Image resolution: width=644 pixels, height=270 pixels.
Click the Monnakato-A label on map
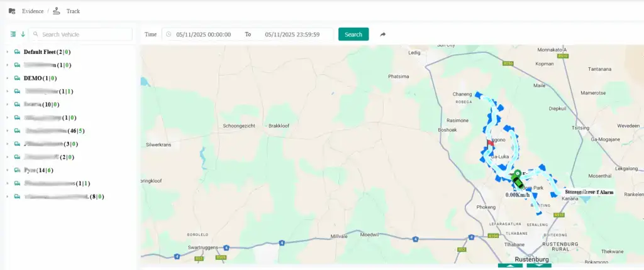[552, 50]
